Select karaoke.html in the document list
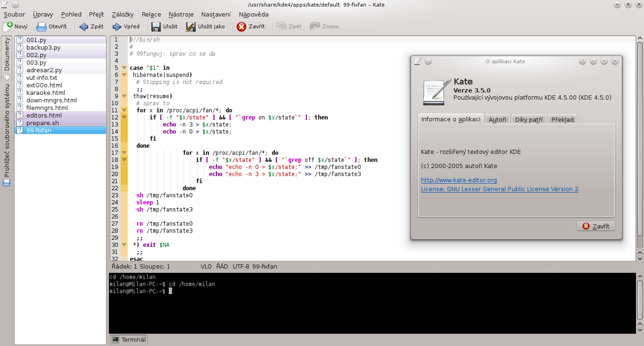This screenshot has height=346, width=644. pyautogui.click(x=61, y=93)
